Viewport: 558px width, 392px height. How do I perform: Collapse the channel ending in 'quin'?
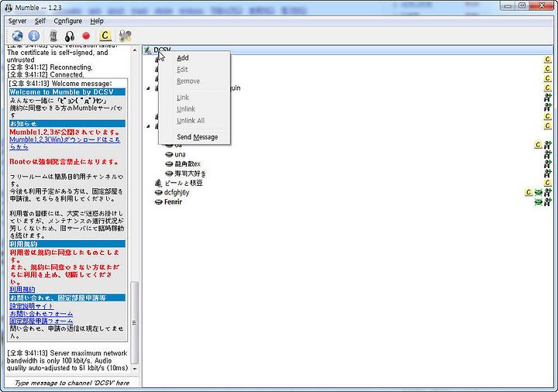pos(148,88)
